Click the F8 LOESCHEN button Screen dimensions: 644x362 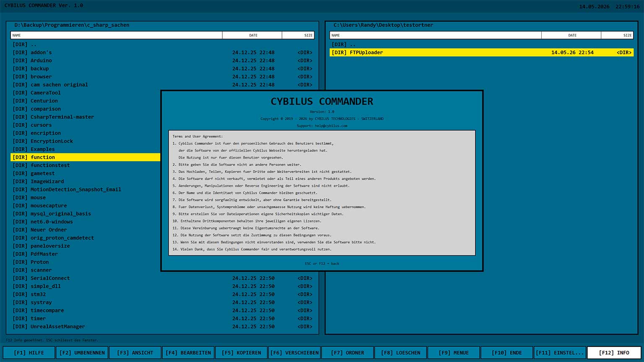401,353
